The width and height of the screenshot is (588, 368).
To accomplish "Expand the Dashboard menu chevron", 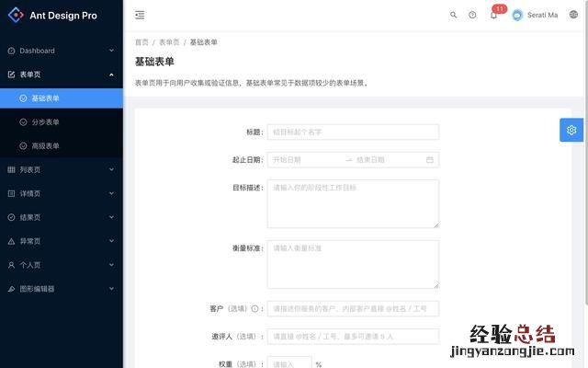I will pos(111,51).
